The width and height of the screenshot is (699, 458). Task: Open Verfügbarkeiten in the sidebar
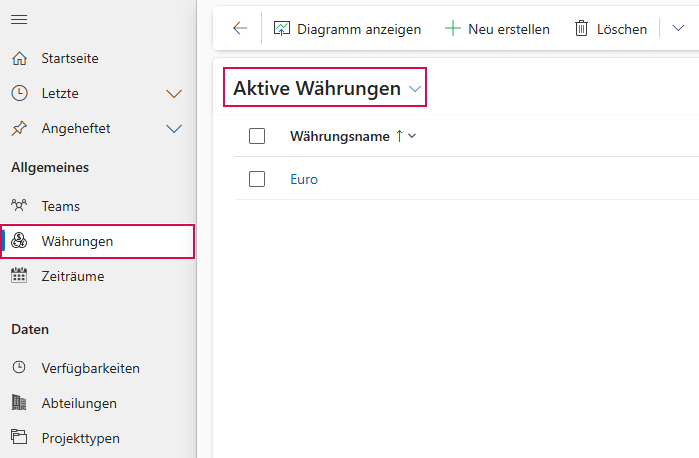[98, 368]
